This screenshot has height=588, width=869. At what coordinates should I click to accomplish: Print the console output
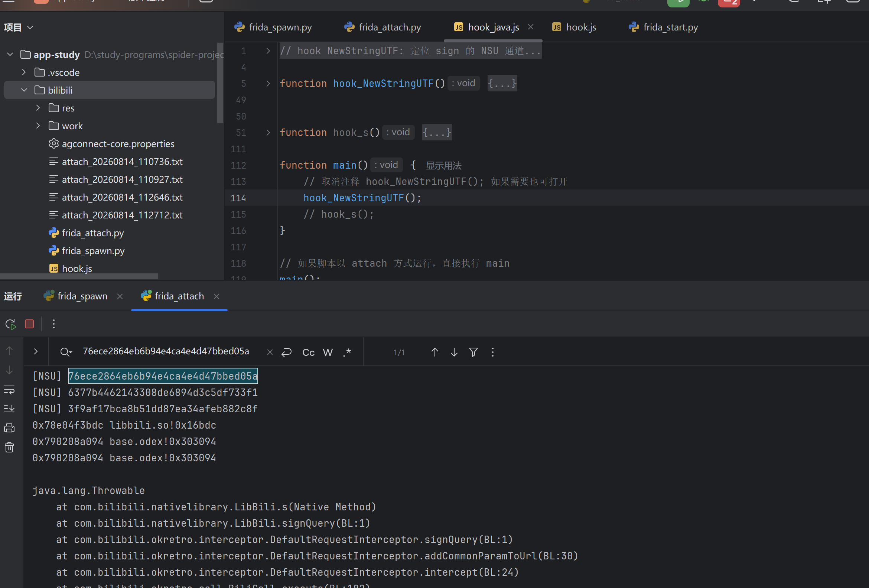pos(9,428)
